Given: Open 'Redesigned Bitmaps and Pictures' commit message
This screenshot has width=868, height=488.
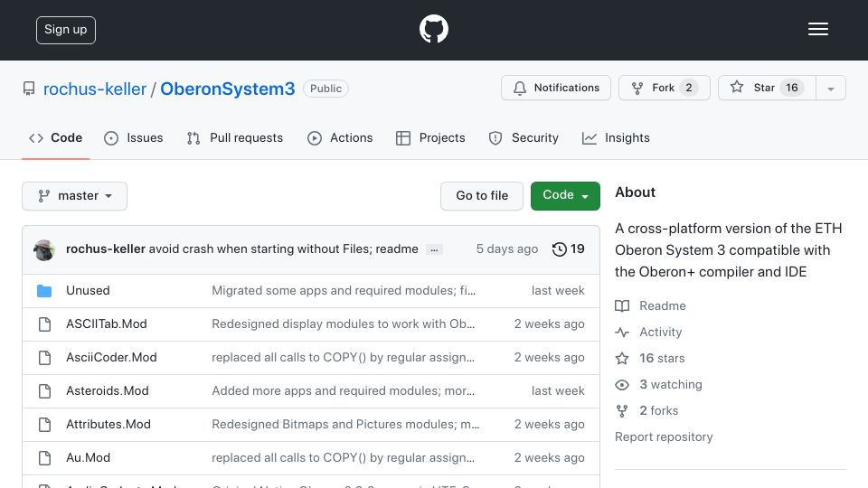Looking at the screenshot, I should [x=345, y=425].
